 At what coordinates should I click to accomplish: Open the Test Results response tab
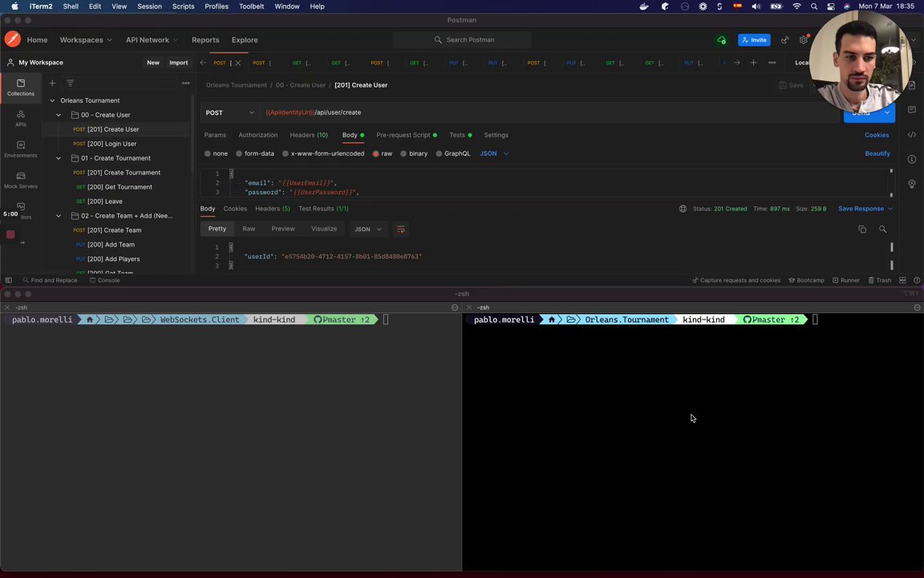[x=323, y=208]
